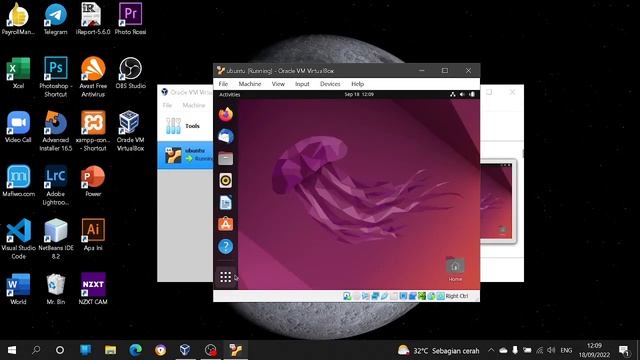Select the Photoshop shortcut icon

click(x=56, y=78)
